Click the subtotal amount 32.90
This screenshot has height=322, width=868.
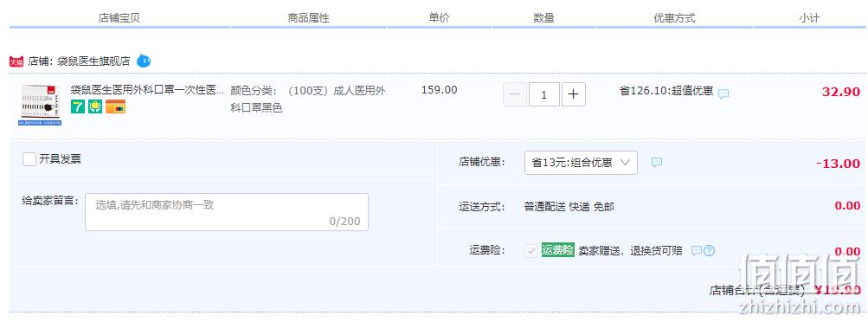[841, 92]
